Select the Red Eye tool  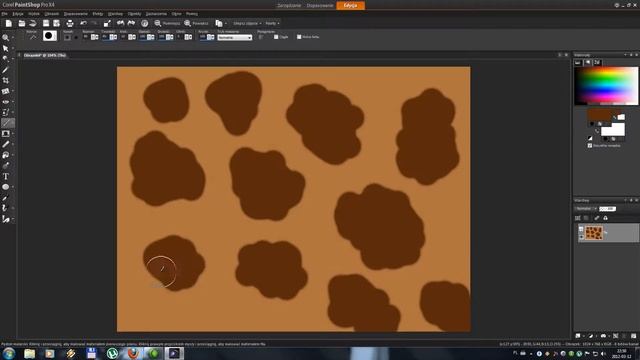[5, 102]
